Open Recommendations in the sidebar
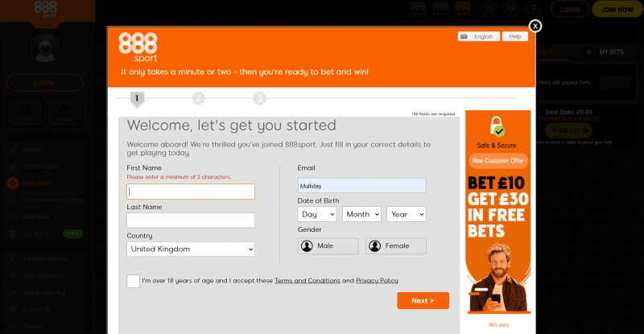 [x=52, y=200]
